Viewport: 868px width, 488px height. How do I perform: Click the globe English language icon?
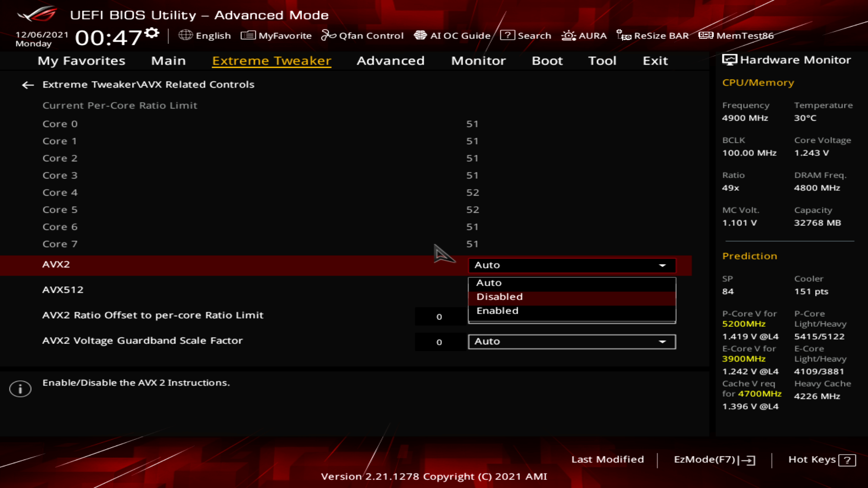tap(185, 35)
